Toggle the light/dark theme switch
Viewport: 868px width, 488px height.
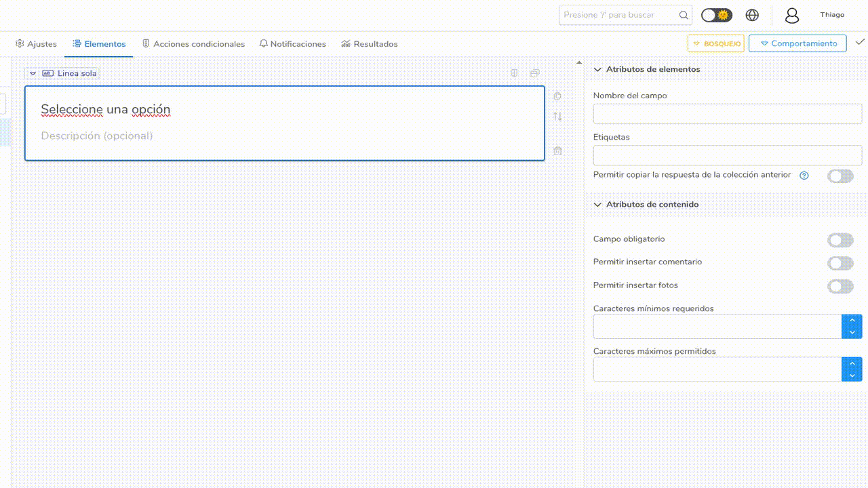[x=716, y=15]
